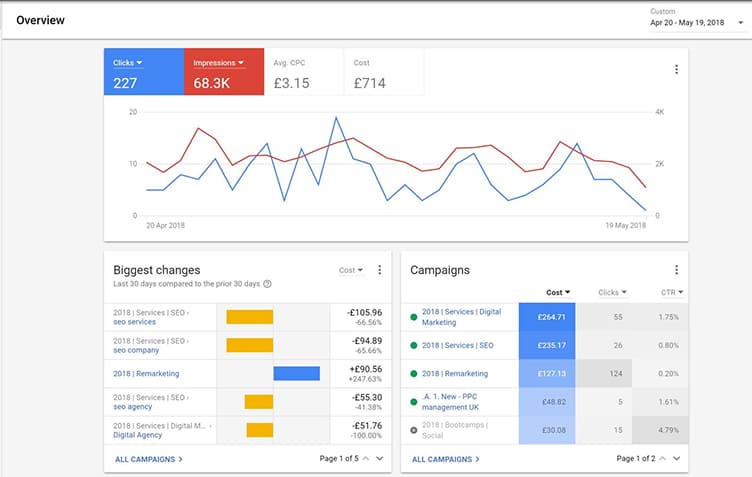Open Cost dropdown in Biggest changes
This screenshot has height=477, width=752.
(352, 270)
